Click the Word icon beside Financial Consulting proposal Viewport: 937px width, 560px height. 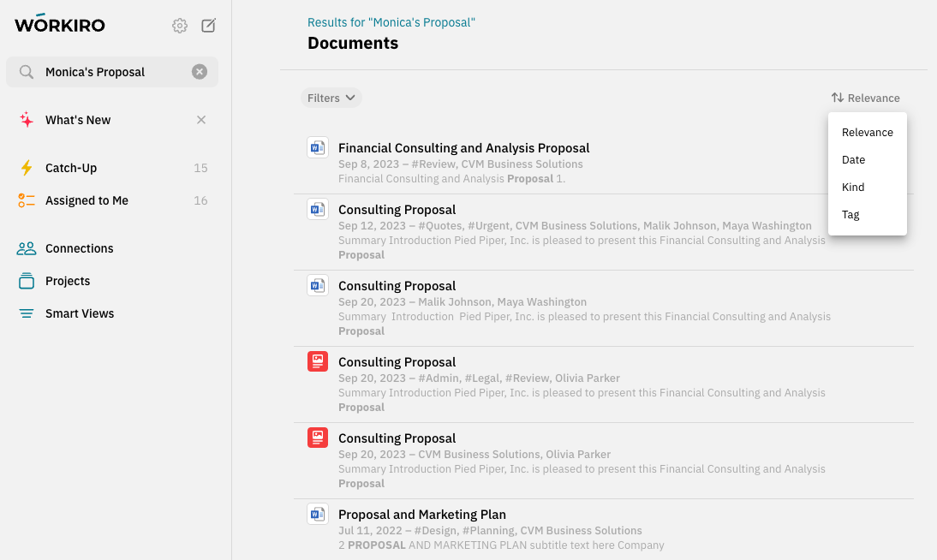click(x=318, y=147)
